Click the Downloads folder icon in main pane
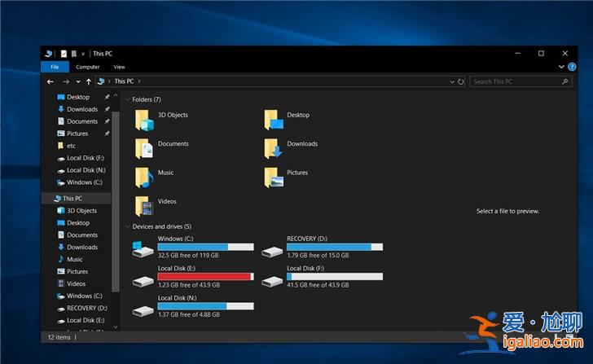 [274, 148]
